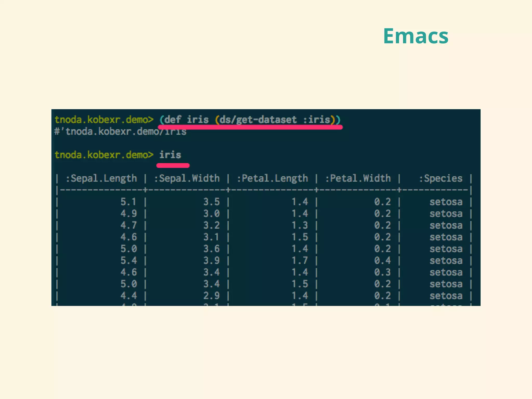The width and height of the screenshot is (532, 399).
Task: Click Sepal.Width value 3.5
Action: [x=211, y=202]
